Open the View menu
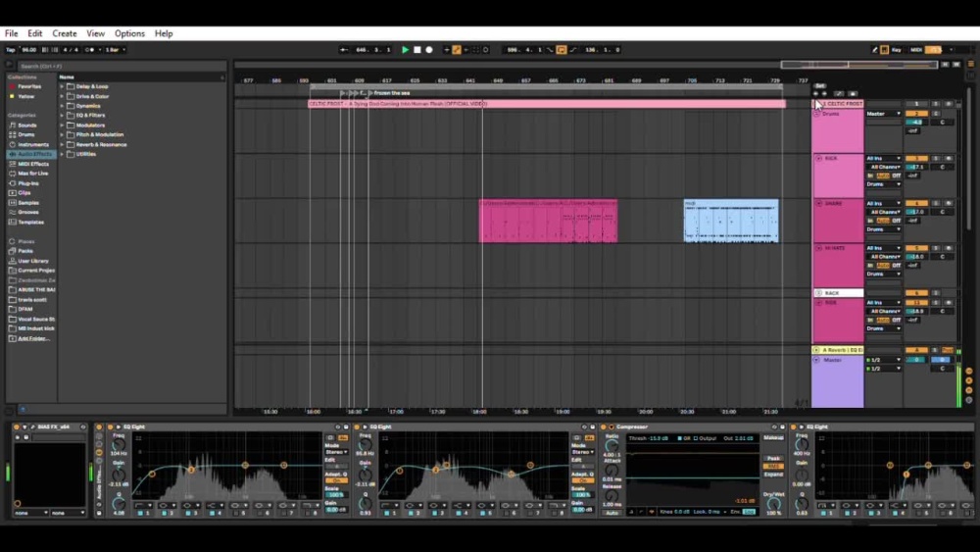The width and height of the screenshot is (980, 552). click(x=96, y=33)
